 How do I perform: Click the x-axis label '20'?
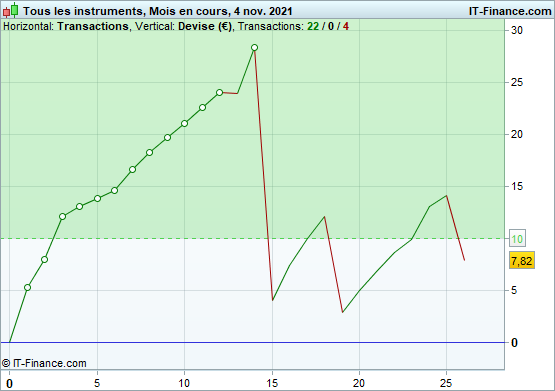tap(359, 383)
